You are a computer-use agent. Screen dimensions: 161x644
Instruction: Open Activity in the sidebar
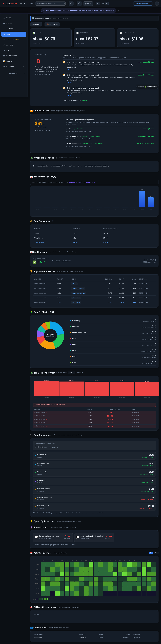point(14,29)
